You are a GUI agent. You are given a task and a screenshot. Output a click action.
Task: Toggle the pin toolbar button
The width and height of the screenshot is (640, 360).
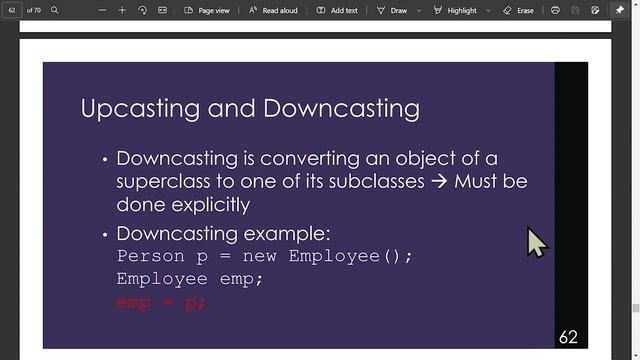click(620, 10)
